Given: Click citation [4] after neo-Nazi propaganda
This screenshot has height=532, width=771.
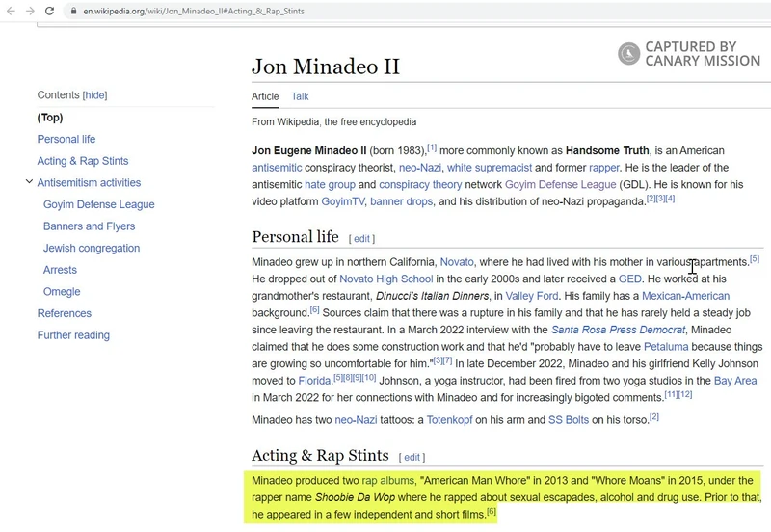Looking at the screenshot, I should click(x=670, y=199).
